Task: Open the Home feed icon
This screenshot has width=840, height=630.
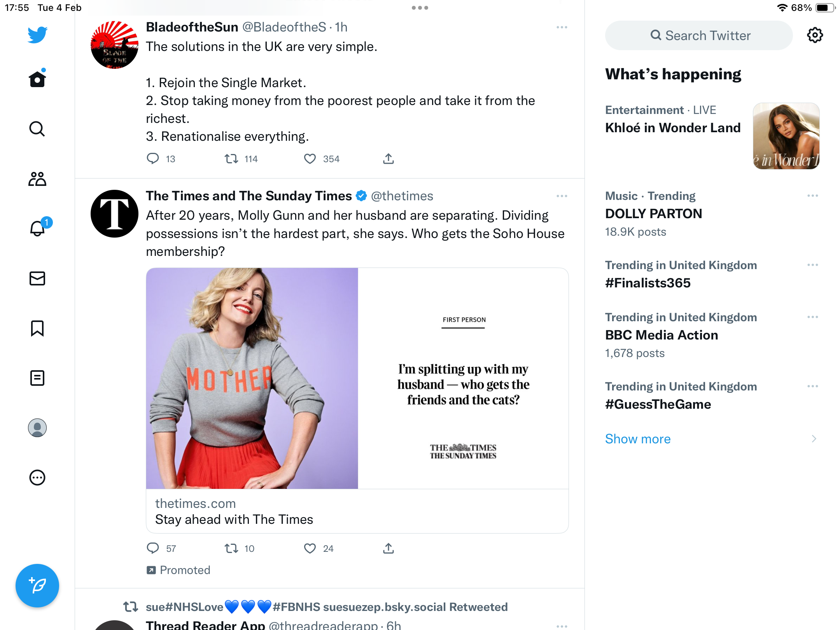Action: [x=37, y=79]
